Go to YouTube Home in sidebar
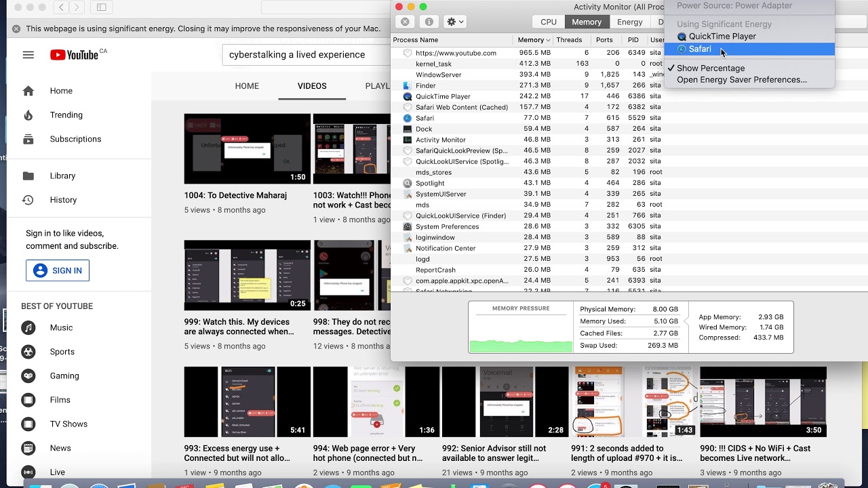This screenshot has height=488, width=868. (61, 91)
